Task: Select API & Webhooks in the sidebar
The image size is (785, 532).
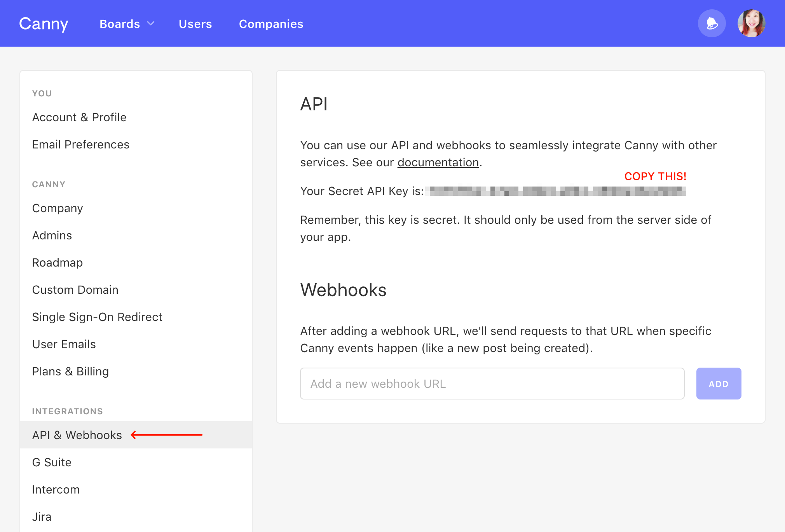Action: (136, 435)
